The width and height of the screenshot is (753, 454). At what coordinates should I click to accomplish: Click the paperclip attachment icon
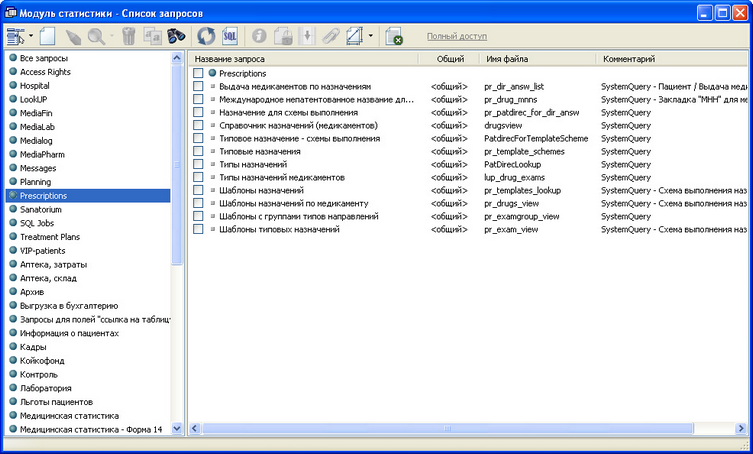click(x=331, y=36)
